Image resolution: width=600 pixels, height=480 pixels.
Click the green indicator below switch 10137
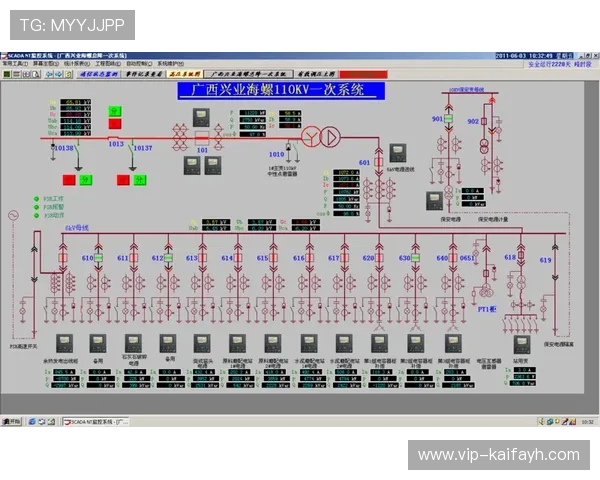pyautogui.click(x=139, y=180)
